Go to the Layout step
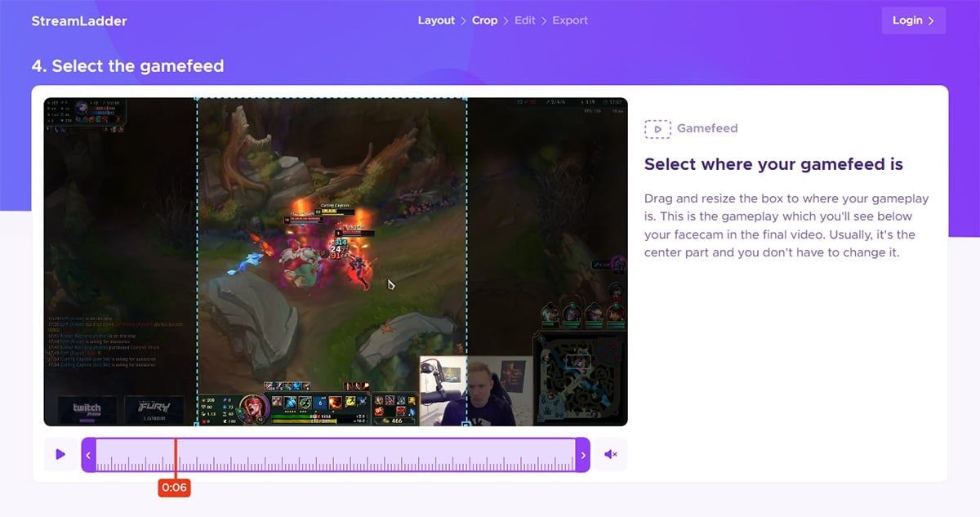The height and width of the screenshot is (517, 980). (x=436, y=20)
